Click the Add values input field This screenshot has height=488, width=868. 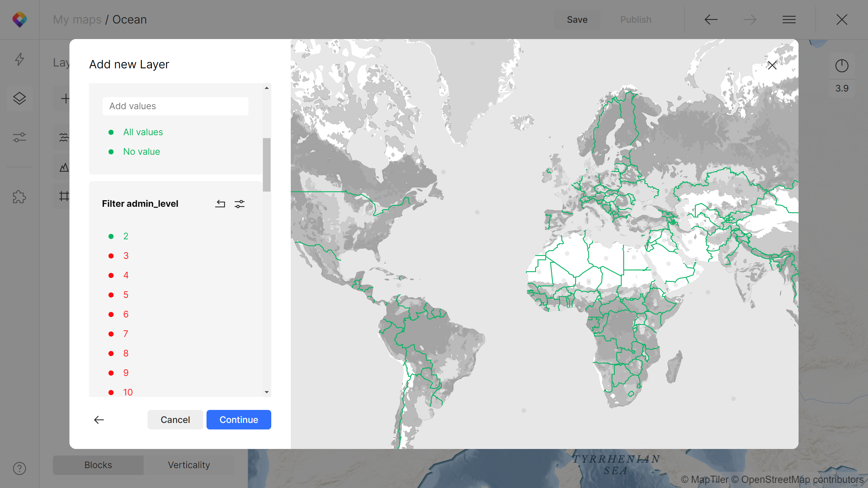click(x=175, y=106)
